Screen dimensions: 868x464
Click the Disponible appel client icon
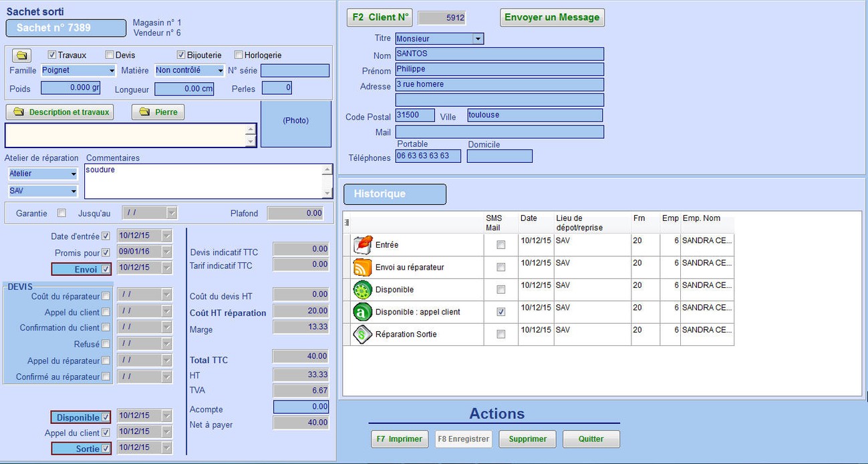(362, 312)
